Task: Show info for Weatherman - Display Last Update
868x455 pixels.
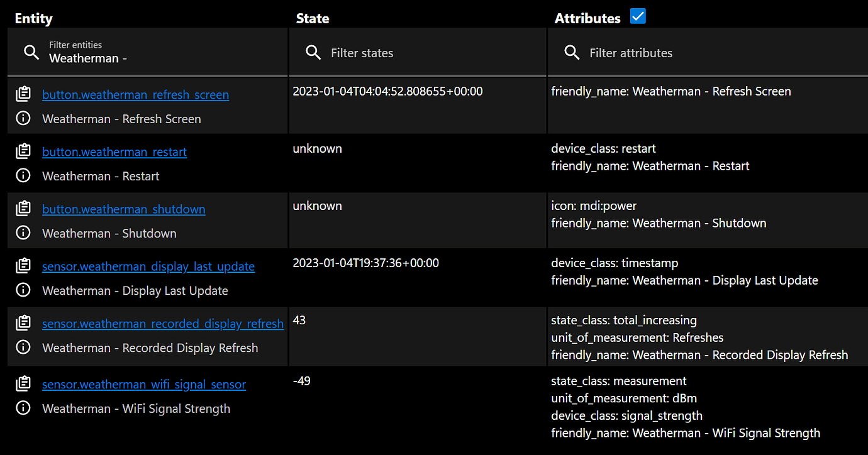Action: tap(23, 290)
